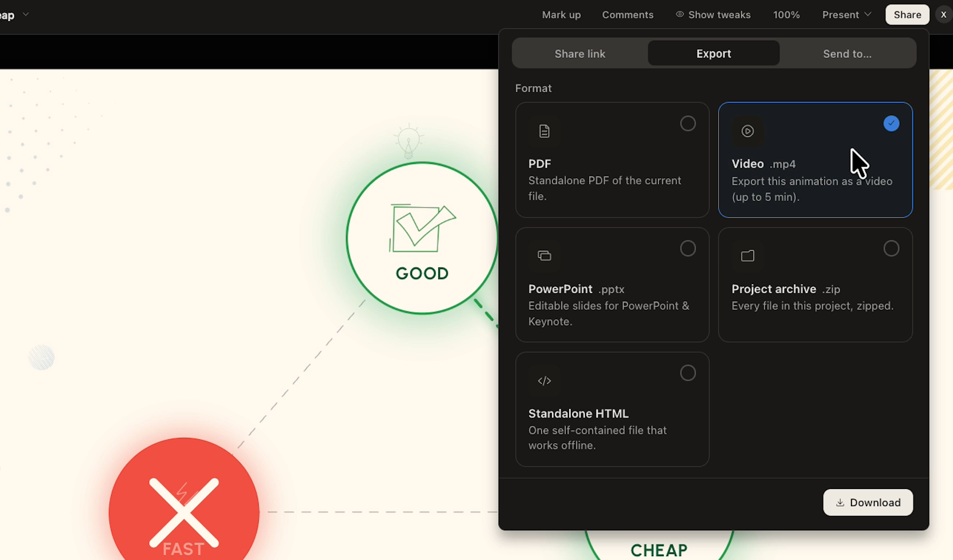
Task: Select the PowerPoint .pptx radio button
Action: click(688, 249)
